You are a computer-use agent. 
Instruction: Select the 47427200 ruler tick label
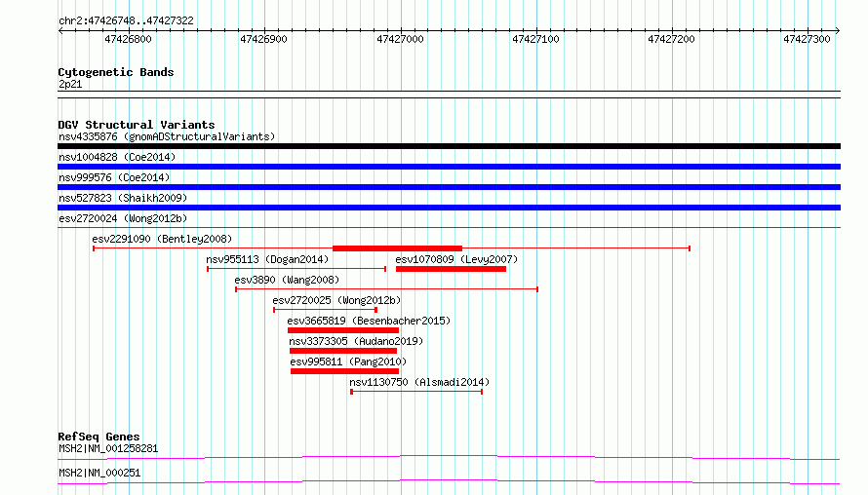[x=671, y=39]
